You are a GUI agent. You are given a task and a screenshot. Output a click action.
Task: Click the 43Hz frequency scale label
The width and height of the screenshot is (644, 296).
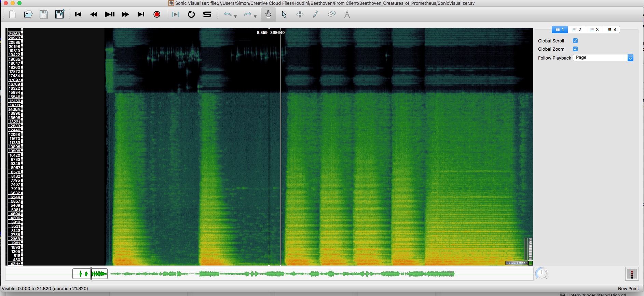[16, 264]
